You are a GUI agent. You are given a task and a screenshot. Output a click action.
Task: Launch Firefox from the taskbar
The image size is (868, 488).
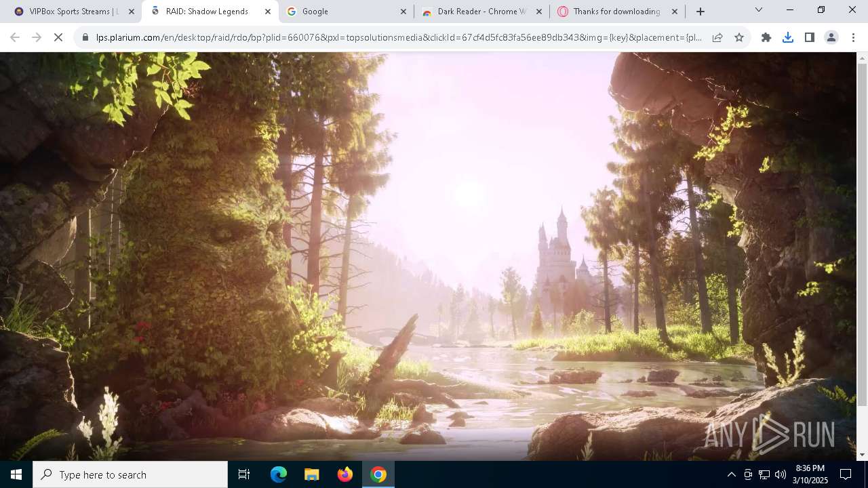[344, 474]
